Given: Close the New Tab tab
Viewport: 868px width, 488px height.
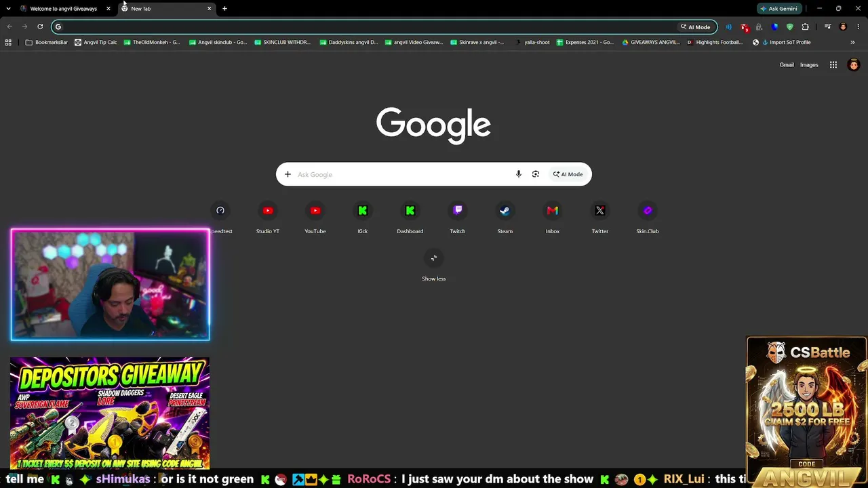Looking at the screenshot, I should point(209,9).
